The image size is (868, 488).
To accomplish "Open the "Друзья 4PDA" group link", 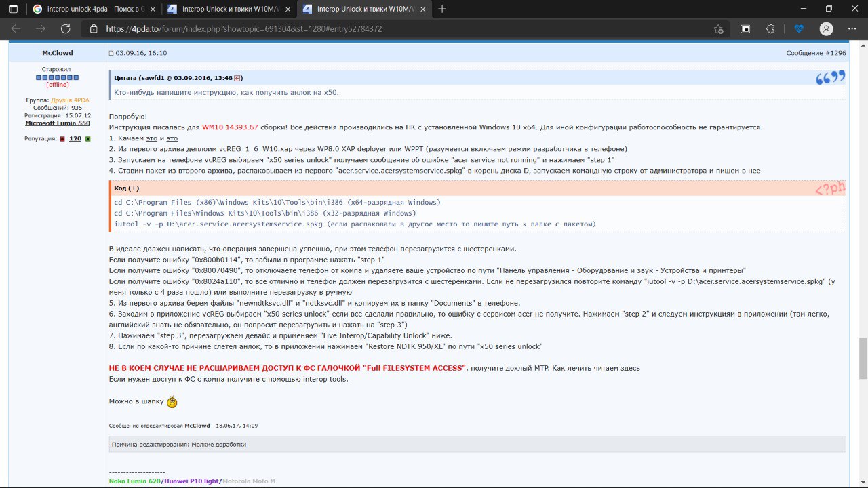I will tap(70, 100).
